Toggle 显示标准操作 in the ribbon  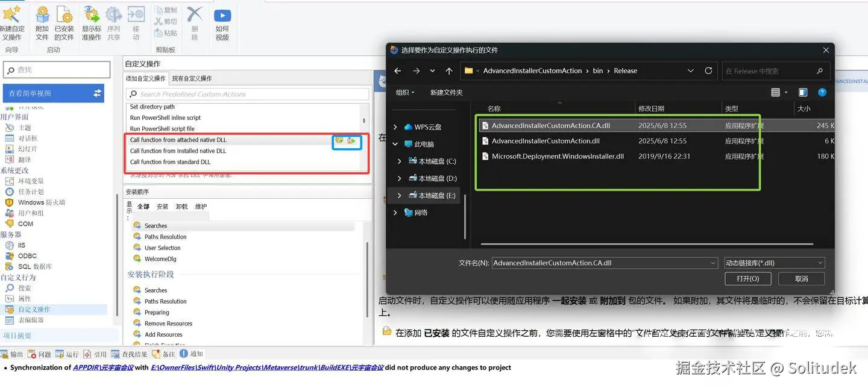pos(92,23)
